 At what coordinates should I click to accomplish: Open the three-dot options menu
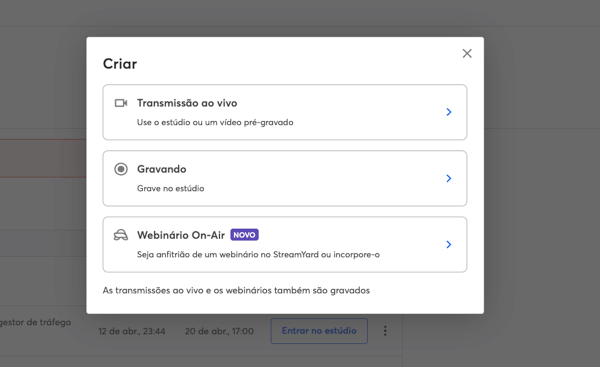385,331
